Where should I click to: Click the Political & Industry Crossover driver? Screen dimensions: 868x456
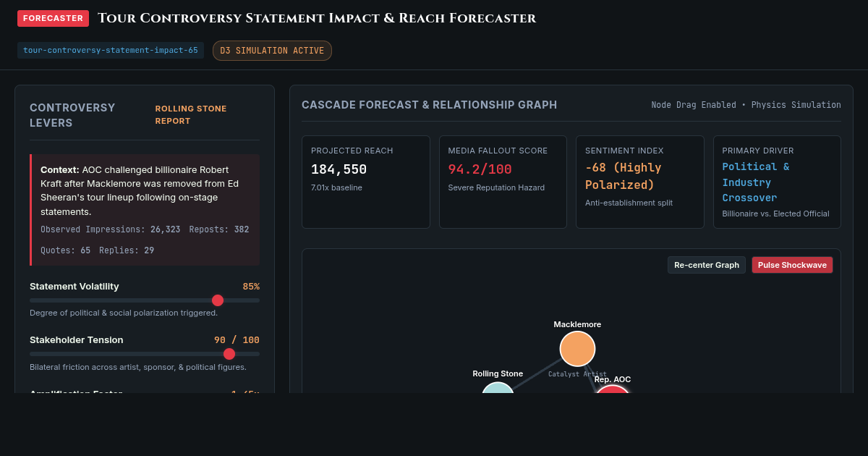(x=756, y=182)
